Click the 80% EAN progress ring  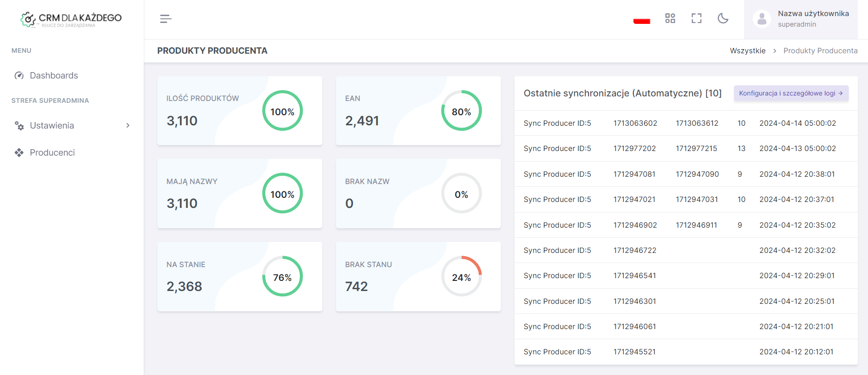(461, 111)
